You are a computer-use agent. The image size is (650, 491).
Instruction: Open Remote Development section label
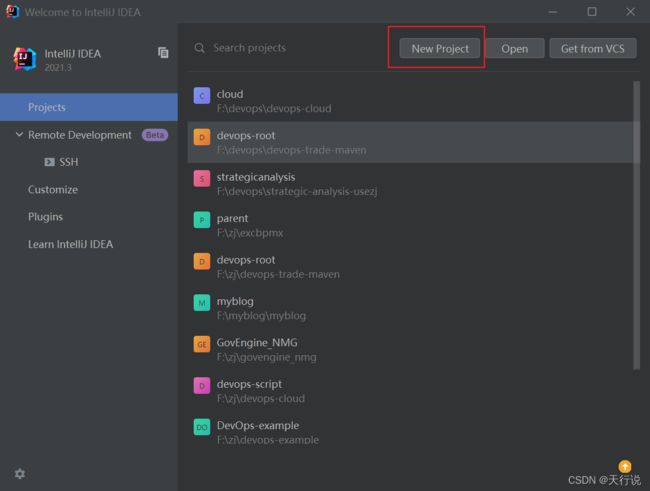pos(80,135)
